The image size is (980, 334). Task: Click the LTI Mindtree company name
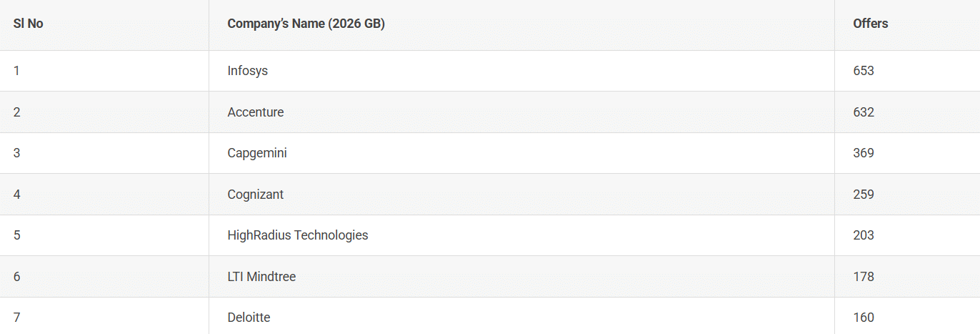[x=261, y=277]
